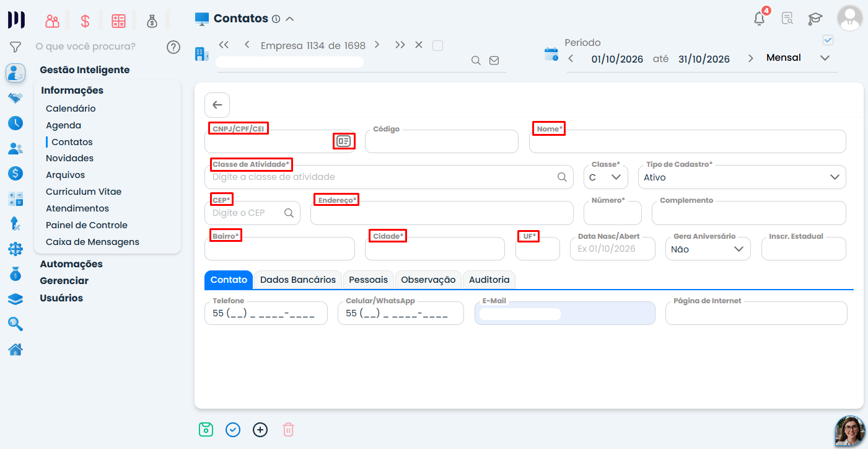The image size is (868, 449).
Task: Go to the previous company arrow
Action: click(x=247, y=45)
